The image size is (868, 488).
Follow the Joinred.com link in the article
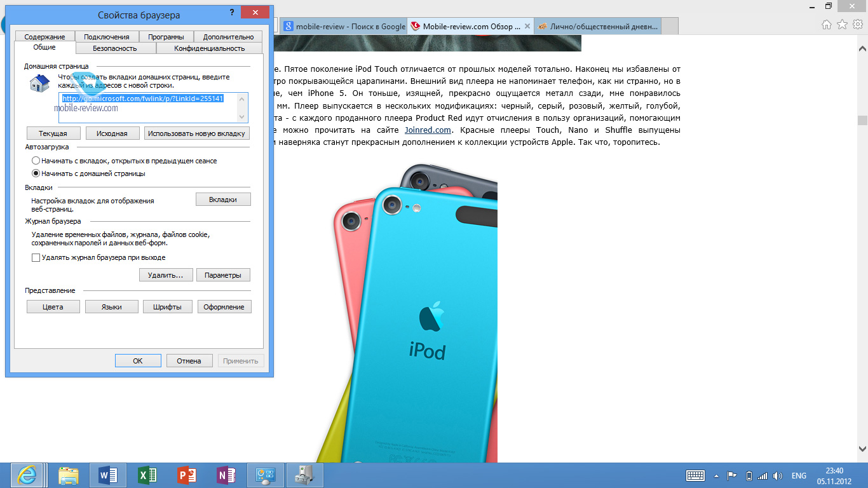428,130
